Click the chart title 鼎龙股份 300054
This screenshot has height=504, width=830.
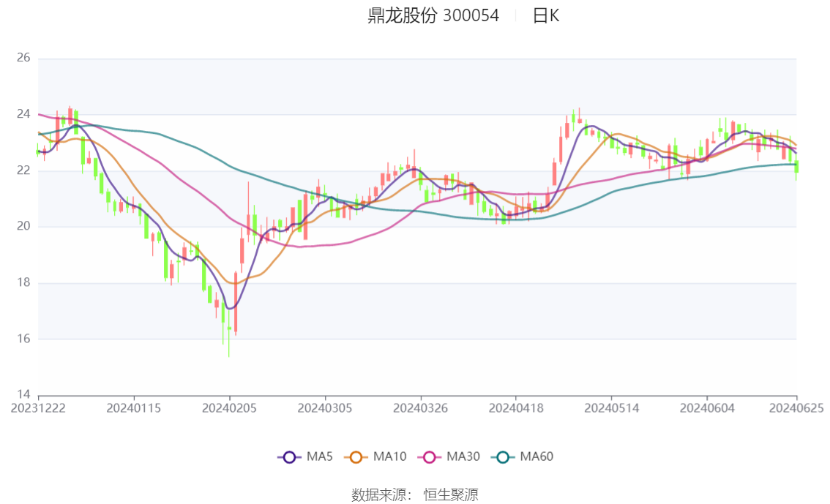point(433,15)
